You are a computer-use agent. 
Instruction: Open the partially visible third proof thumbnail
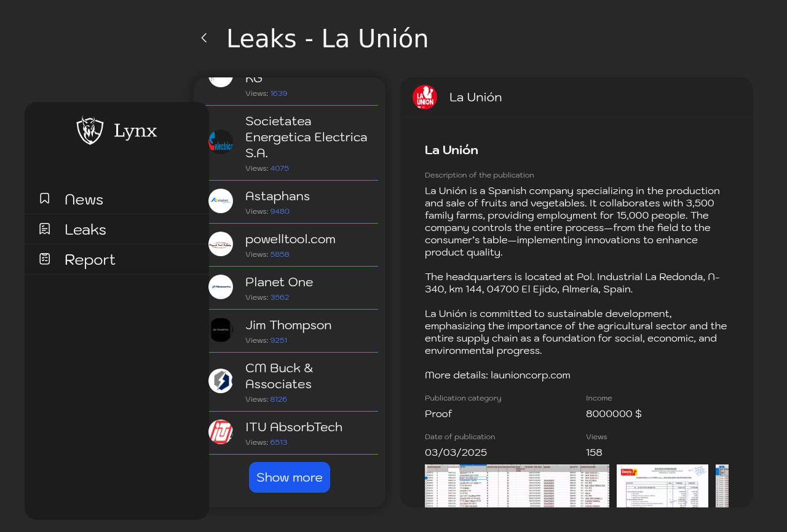(722, 486)
